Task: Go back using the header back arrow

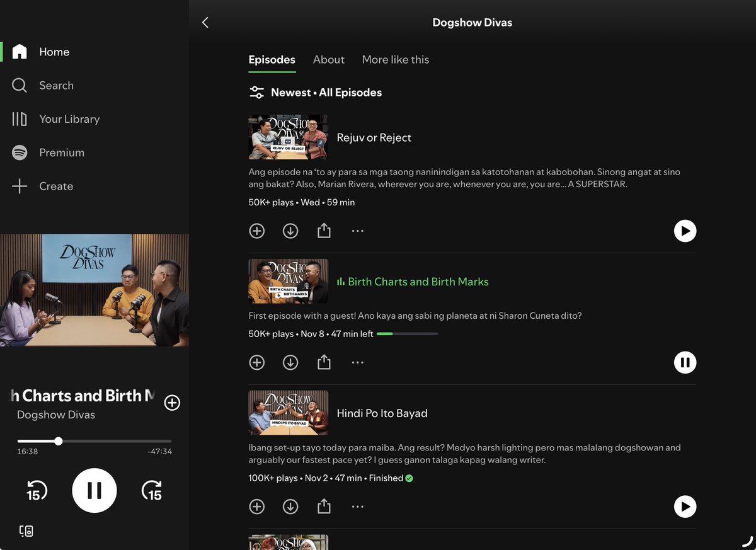Action: tap(205, 23)
